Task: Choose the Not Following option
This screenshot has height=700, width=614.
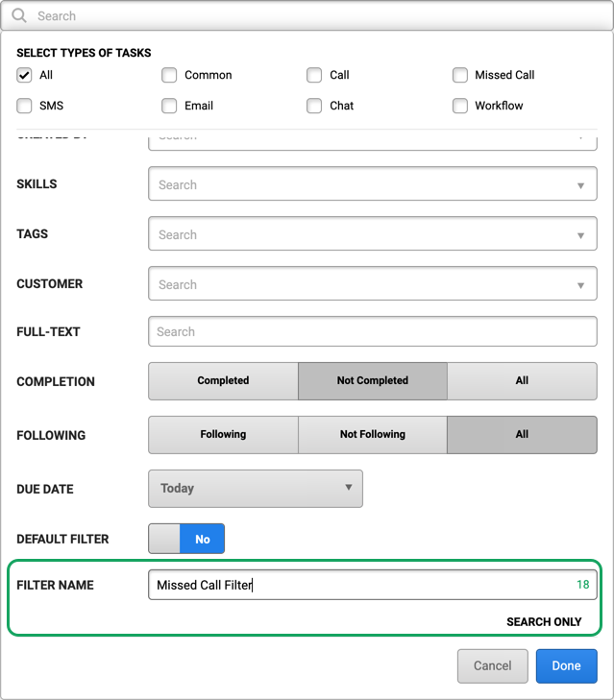Action: click(373, 435)
